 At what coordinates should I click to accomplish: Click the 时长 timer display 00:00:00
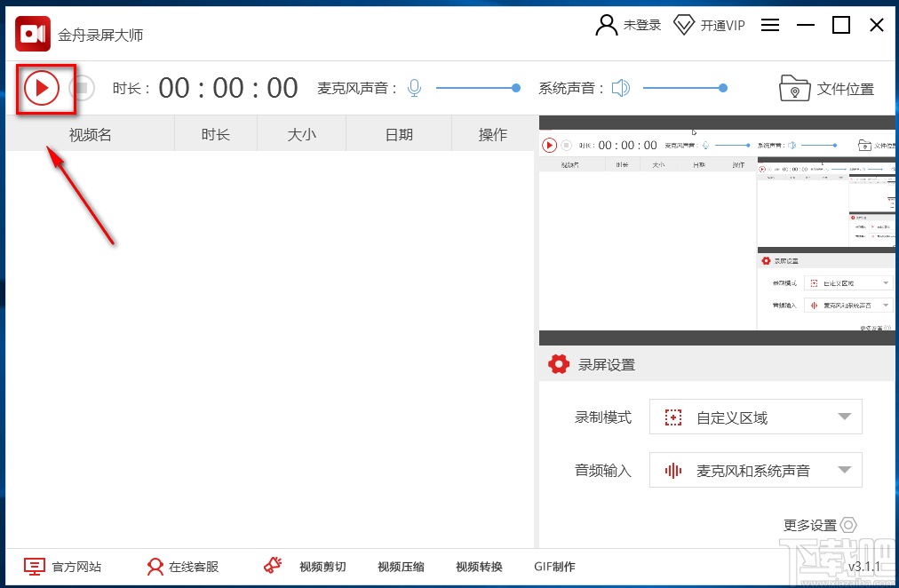(228, 88)
